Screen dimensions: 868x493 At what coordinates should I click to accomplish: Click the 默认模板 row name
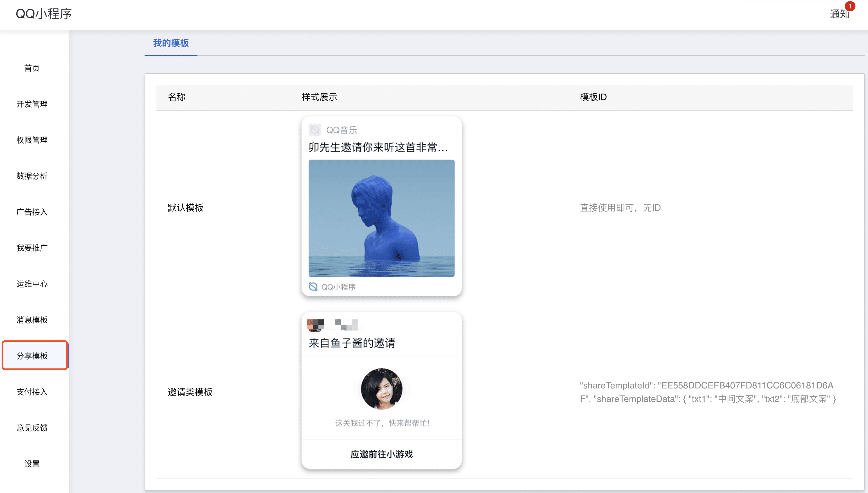tap(186, 207)
